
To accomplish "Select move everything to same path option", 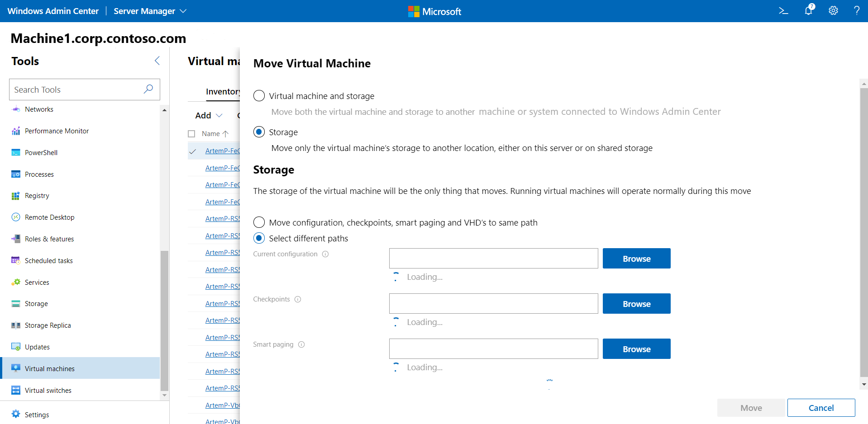I will coord(259,222).
